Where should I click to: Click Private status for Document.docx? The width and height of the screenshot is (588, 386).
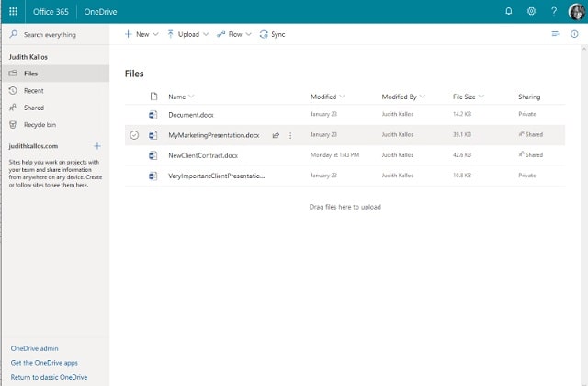click(526, 114)
